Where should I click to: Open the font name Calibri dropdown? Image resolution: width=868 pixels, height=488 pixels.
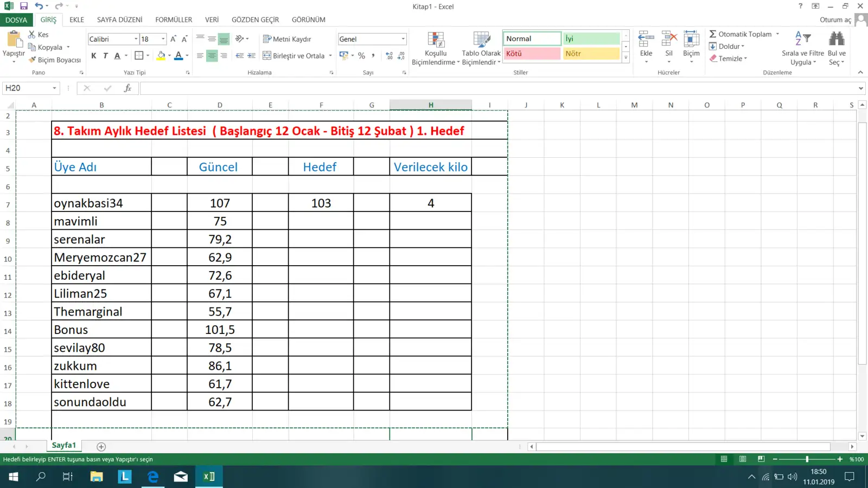click(x=136, y=39)
